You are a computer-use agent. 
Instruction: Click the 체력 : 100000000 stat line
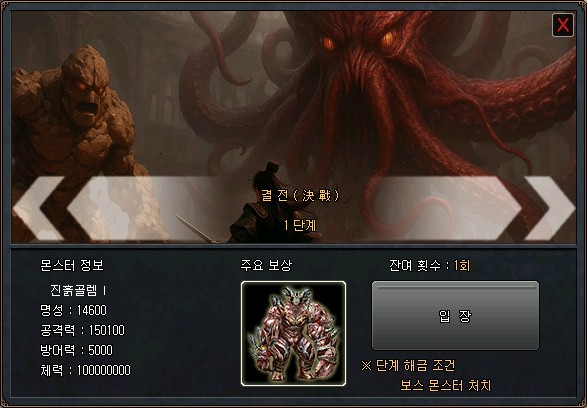(x=85, y=370)
